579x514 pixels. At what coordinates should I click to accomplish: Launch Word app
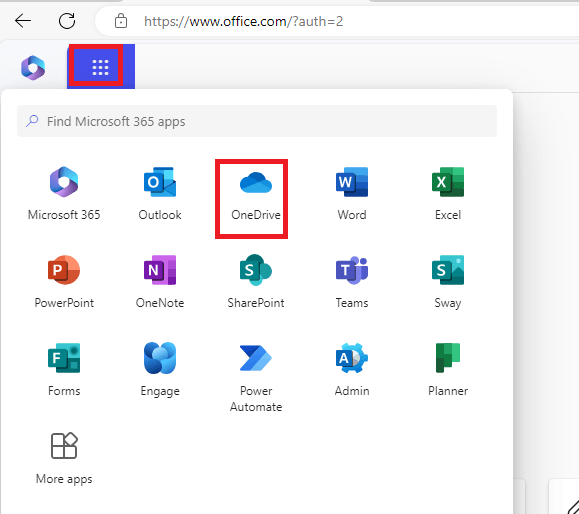tap(352, 194)
